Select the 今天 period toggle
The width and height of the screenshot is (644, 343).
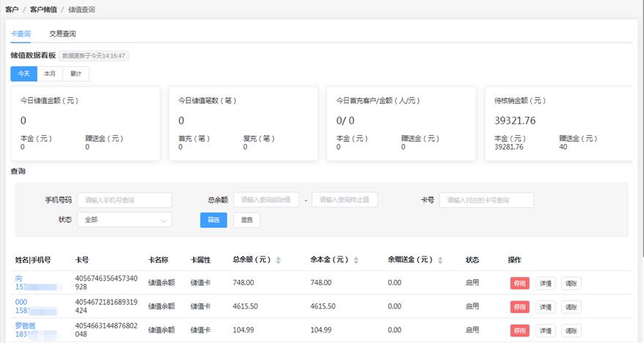tap(23, 73)
